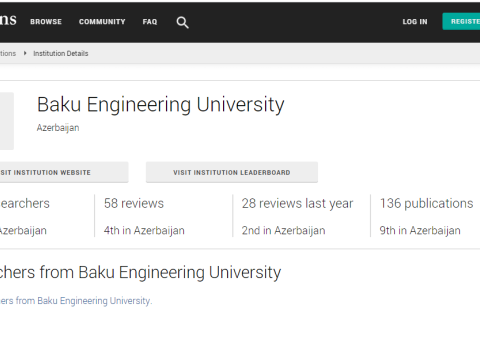Image resolution: width=480 pixels, height=360 pixels.
Task: Click the 28 reviews last year statistic
Action: coord(297,203)
